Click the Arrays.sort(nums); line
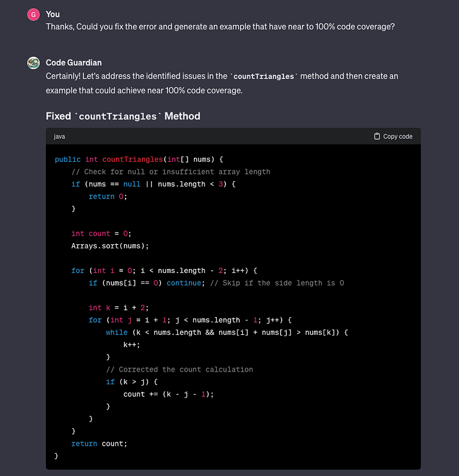This screenshot has height=476, width=459. (110, 246)
